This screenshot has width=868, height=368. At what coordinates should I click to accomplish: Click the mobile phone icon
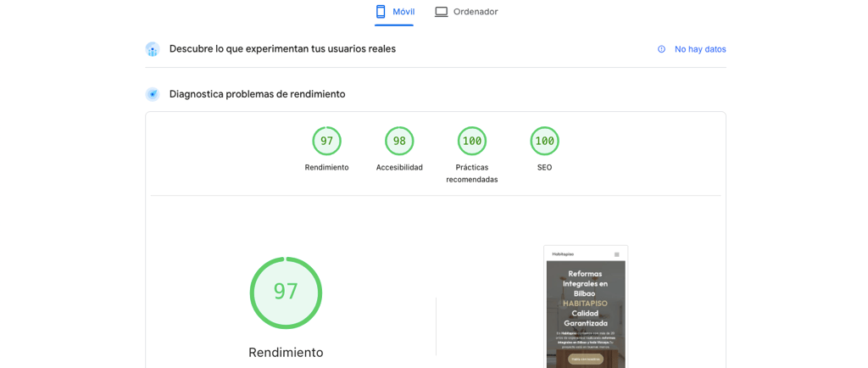[x=381, y=12]
